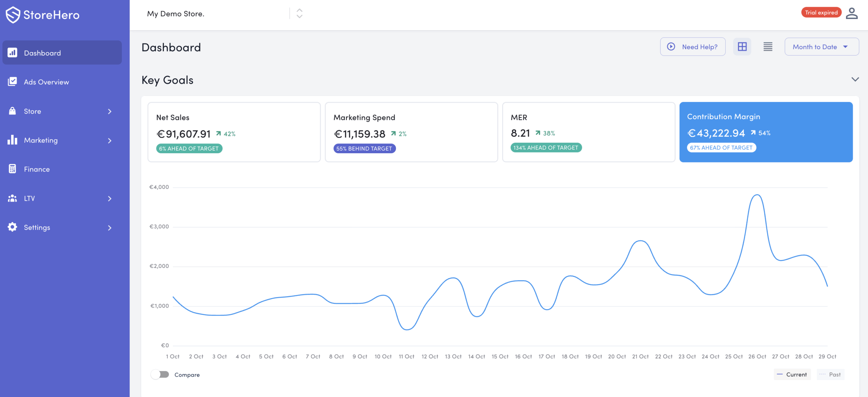Viewport: 868px width, 397px height.
Task: Open the Marketing bar-chart icon
Action: (x=12, y=140)
